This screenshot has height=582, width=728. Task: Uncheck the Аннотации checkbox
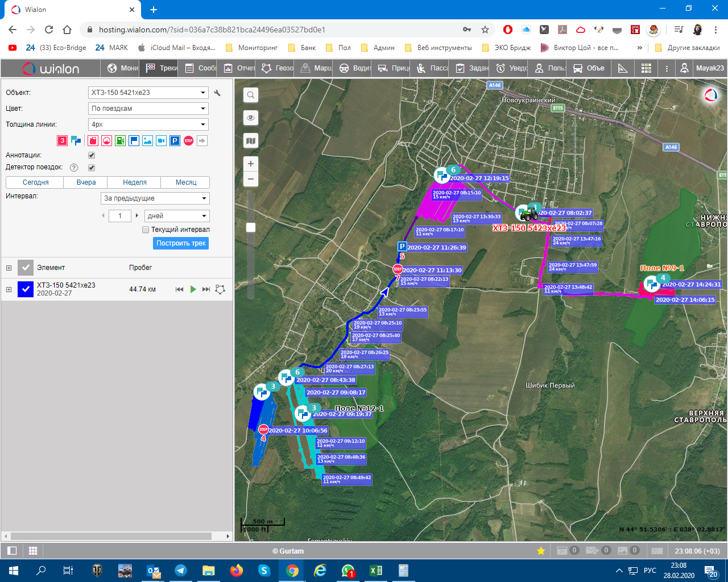[92, 155]
